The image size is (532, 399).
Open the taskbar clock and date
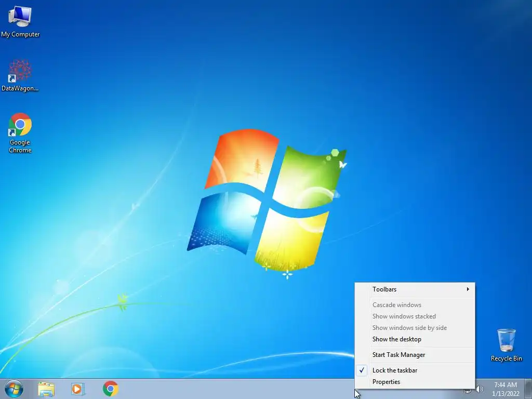506,389
